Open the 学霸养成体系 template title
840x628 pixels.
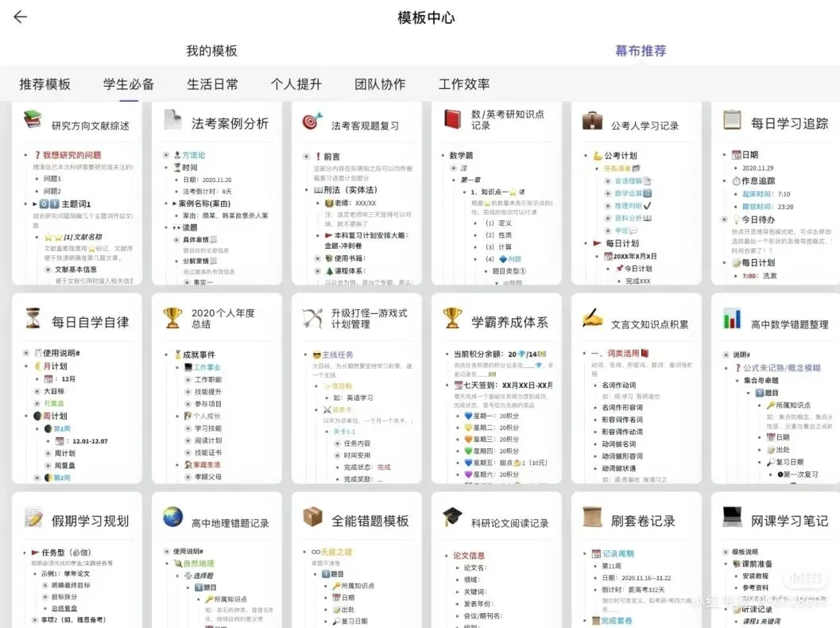coord(509,322)
